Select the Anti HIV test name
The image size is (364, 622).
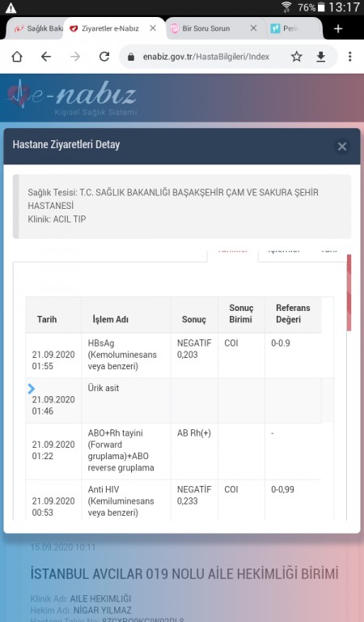[x=121, y=501]
